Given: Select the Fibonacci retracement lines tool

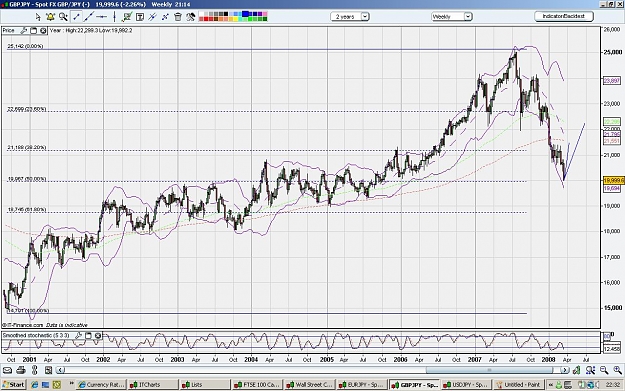Looking at the screenshot, I should (152, 17).
